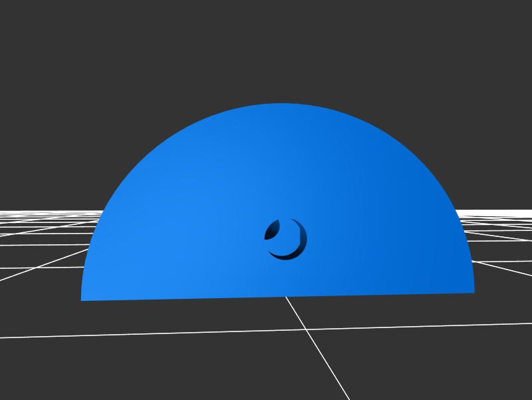532x400 pixels.
Task: Select the midpoint of the semicircle's flat bottom edge
Action: pos(278,296)
